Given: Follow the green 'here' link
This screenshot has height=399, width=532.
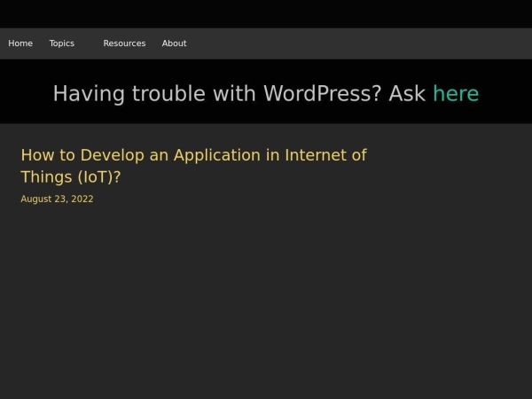Looking at the screenshot, I should point(456,93).
